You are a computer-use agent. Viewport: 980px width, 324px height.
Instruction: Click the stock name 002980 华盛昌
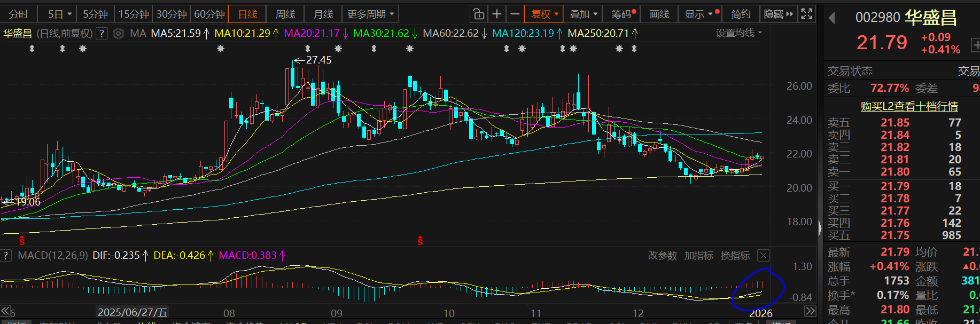906,18
